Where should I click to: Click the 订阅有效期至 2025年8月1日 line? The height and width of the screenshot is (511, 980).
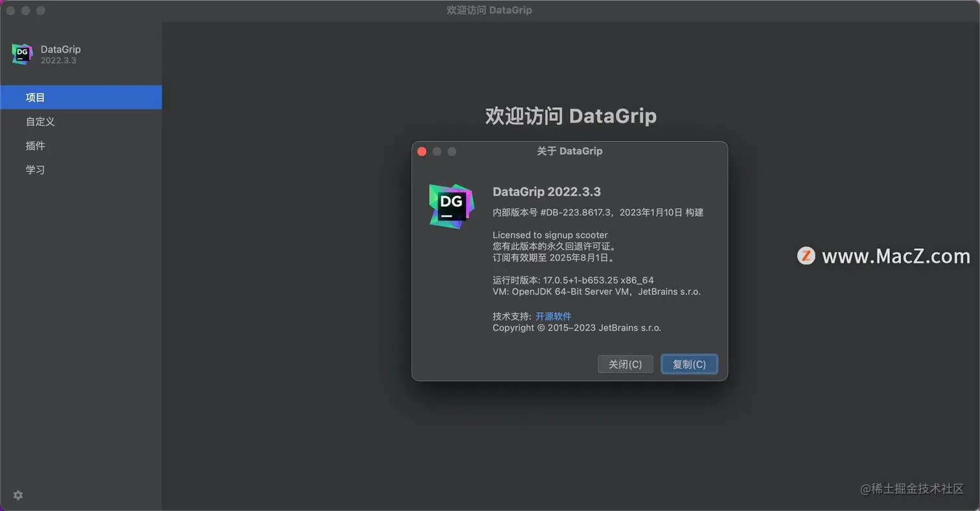[x=554, y=257]
